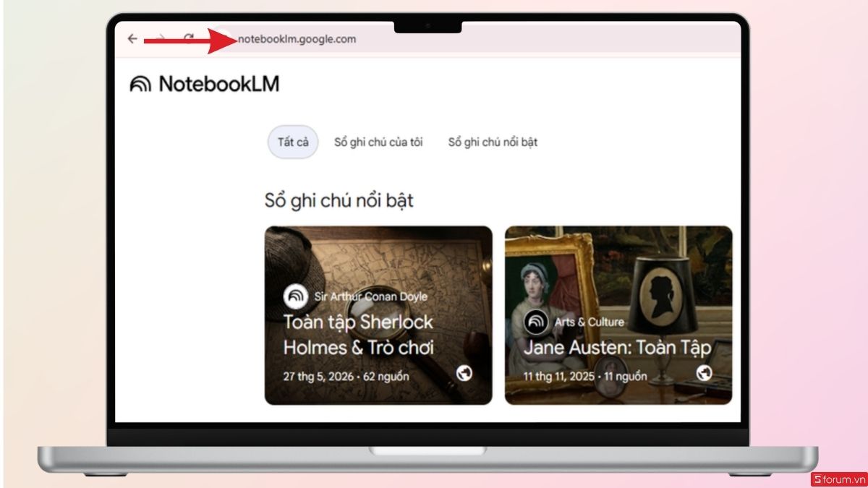Screen dimensions: 868x488
Task: Click Jane Austen card's NotebookLM avatar icon
Action: pos(536,322)
